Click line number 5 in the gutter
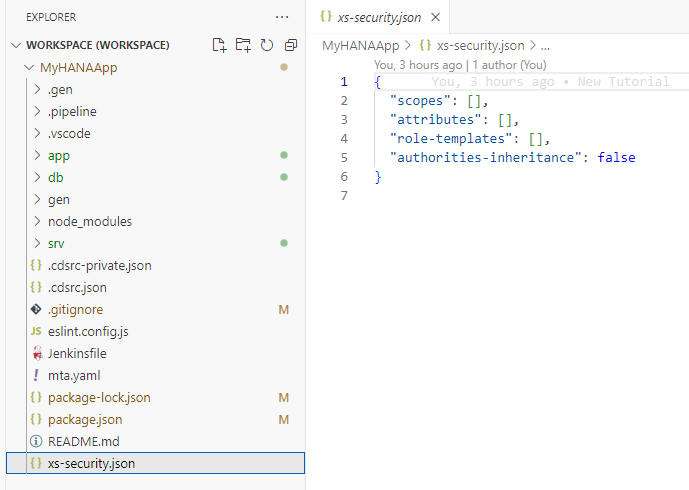The height and width of the screenshot is (490, 689). pos(344,158)
